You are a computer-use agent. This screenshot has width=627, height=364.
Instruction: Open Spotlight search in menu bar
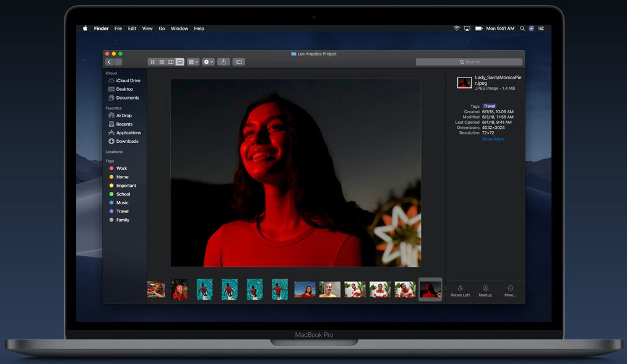[522, 28]
